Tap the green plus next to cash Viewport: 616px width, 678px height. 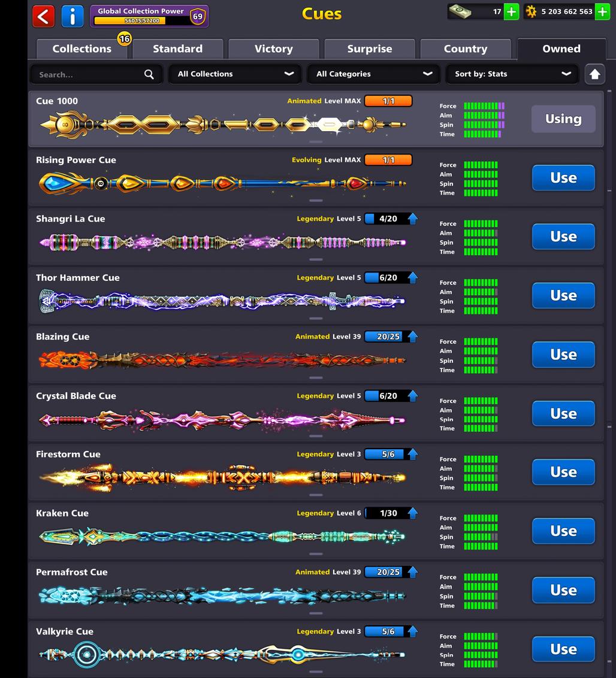[x=511, y=11]
